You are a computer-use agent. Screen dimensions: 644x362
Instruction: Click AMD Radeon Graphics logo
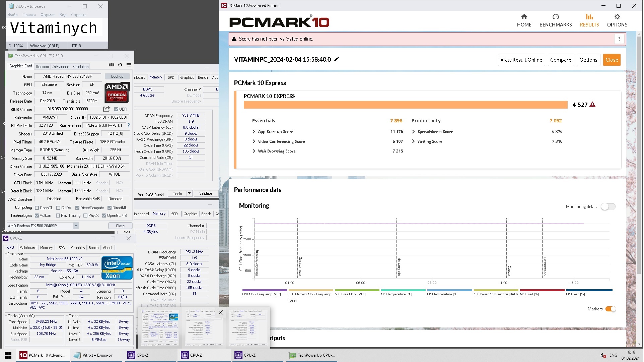tap(117, 93)
